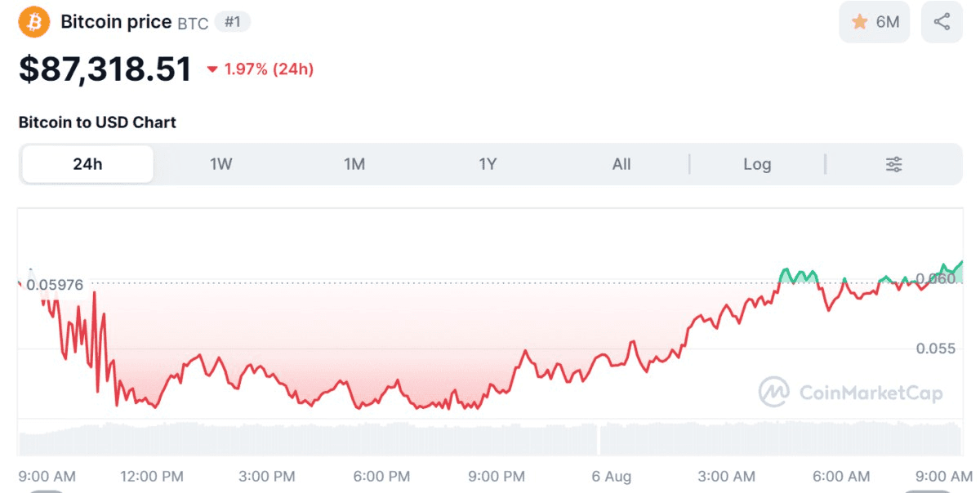
Task: Click the share icon button
Action: click(942, 22)
